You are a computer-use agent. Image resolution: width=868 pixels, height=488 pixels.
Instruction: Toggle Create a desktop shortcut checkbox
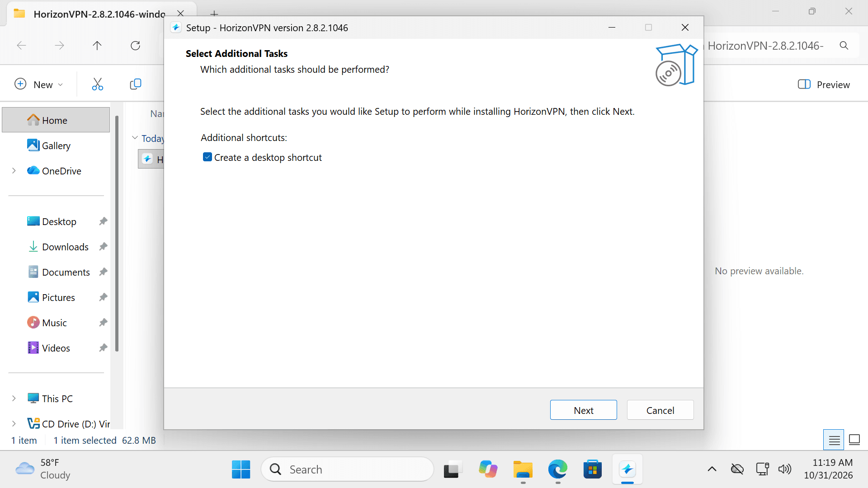(208, 157)
